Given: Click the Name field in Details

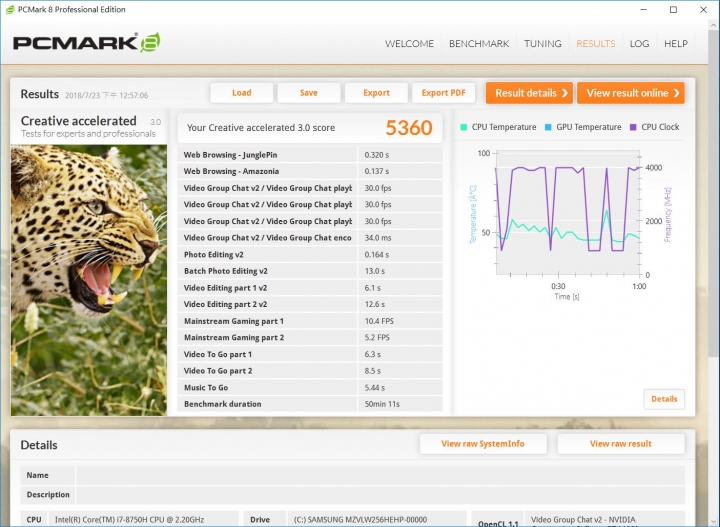Looking at the screenshot, I should pyautogui.click(x=381, y=475).
